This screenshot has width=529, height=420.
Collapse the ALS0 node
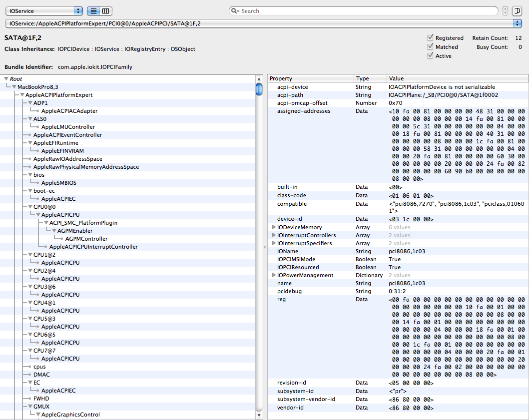click(x=30, y=119)
